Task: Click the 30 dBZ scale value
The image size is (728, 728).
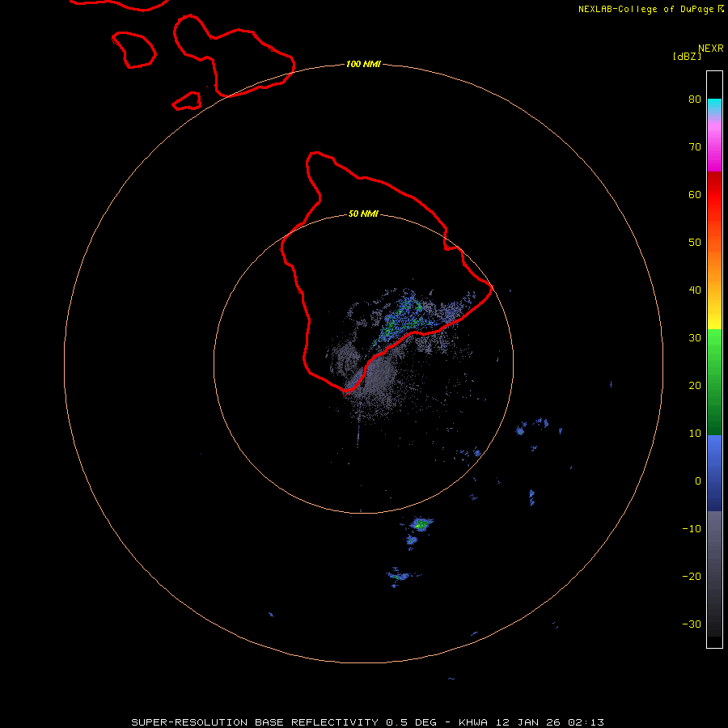Action: 695,337
